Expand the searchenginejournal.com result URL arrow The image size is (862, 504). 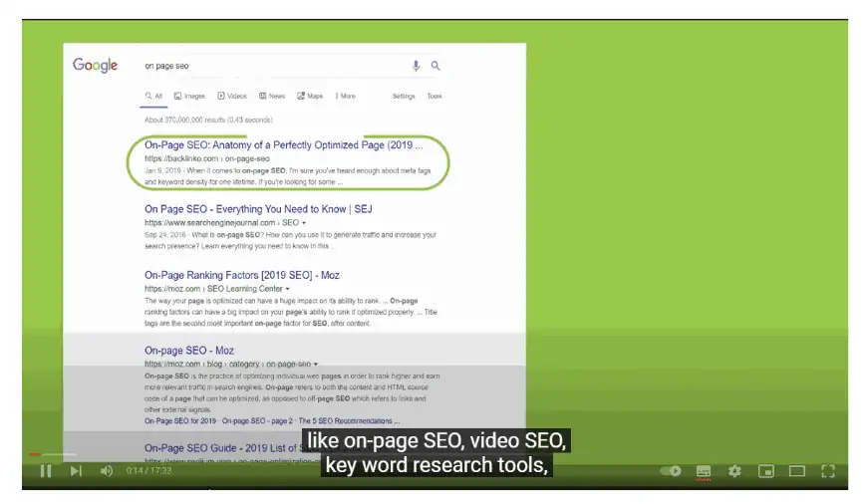pyautogui.click(x=303, y=223)
